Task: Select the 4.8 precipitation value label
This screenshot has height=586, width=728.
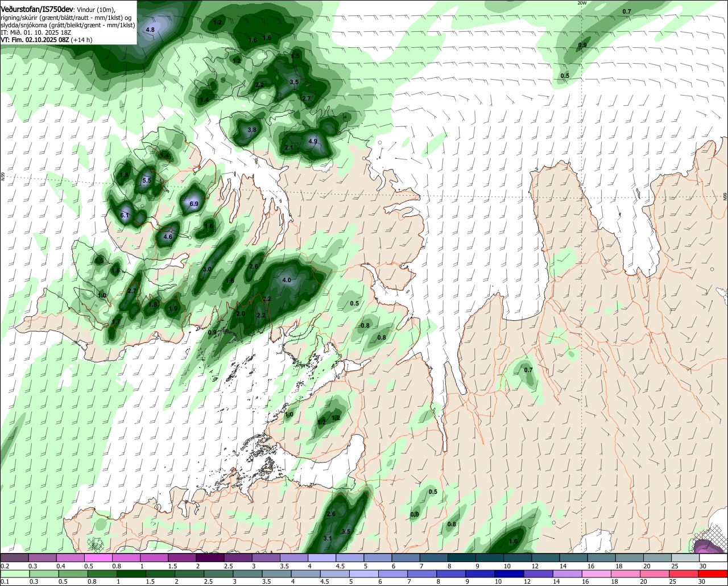Action: coord(150,30)
